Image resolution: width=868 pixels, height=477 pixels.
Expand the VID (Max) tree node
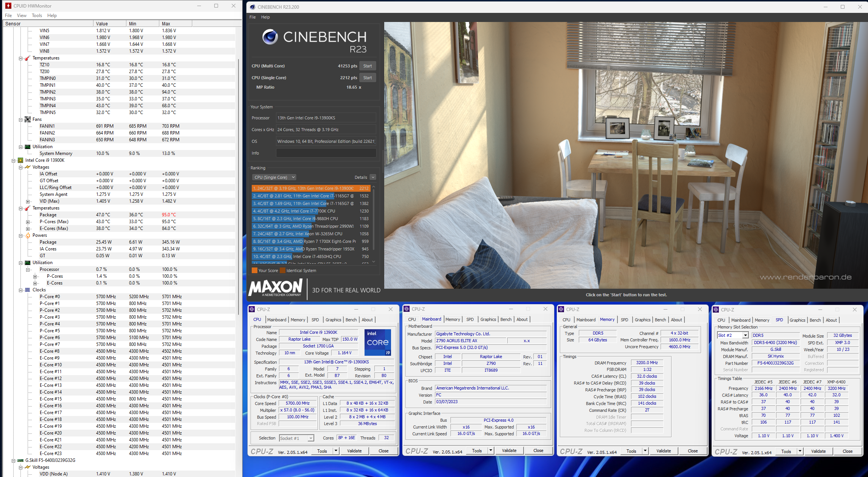(x=28, y=202)
